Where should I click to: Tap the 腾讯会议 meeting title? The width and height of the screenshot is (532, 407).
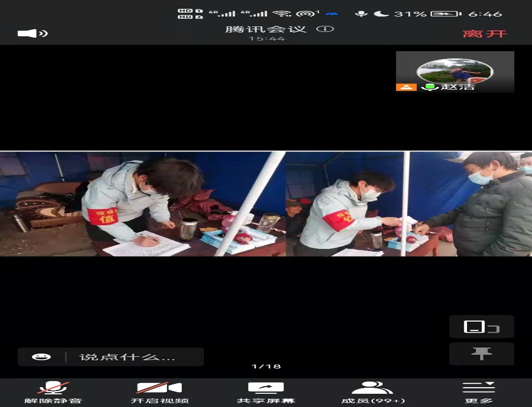point(266,29)
